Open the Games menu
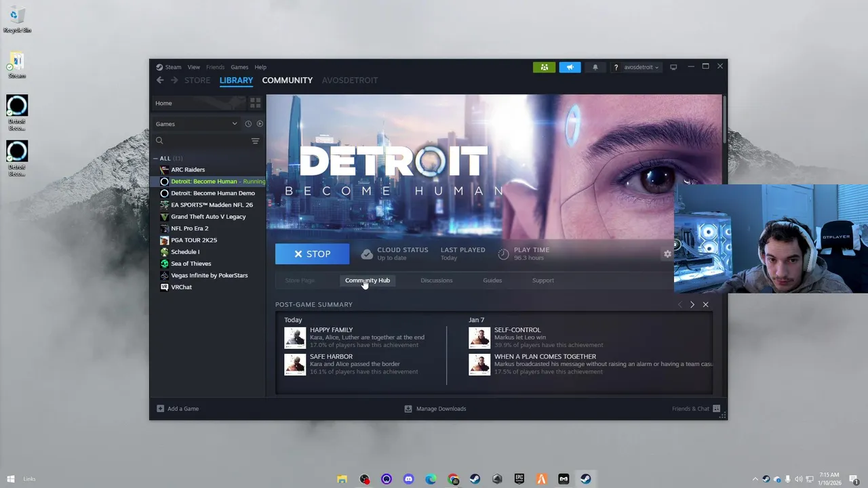Viewport: 868px width, 488px height. (239, 67)
